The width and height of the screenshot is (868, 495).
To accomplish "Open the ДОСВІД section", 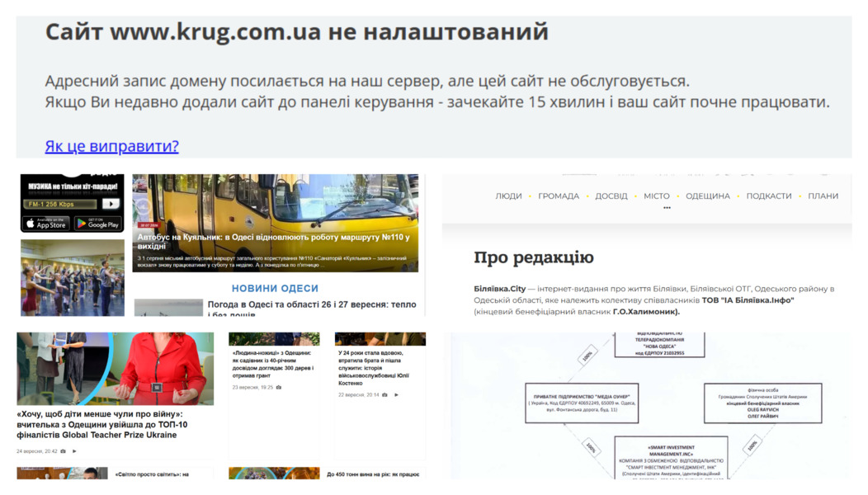I will [x=611, y=196].
